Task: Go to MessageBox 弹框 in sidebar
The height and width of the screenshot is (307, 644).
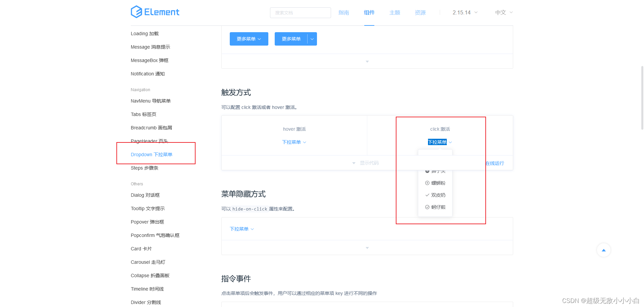Action: point(150,60)
